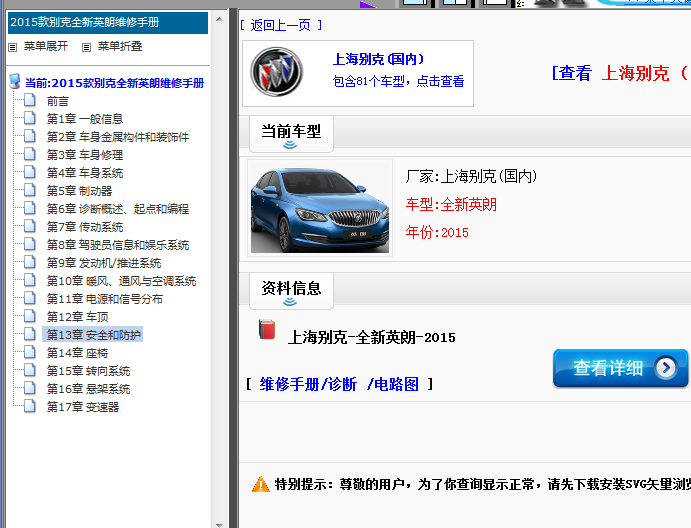The height and width of the screenshot is (528, 691).
Task: Click 包含81个车型，点击查看 link
Action: point(398,81)
